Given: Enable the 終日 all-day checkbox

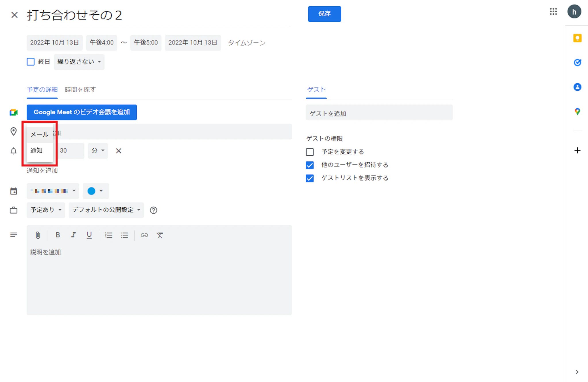Looking at the screenshot, I should tap(31, 62).
